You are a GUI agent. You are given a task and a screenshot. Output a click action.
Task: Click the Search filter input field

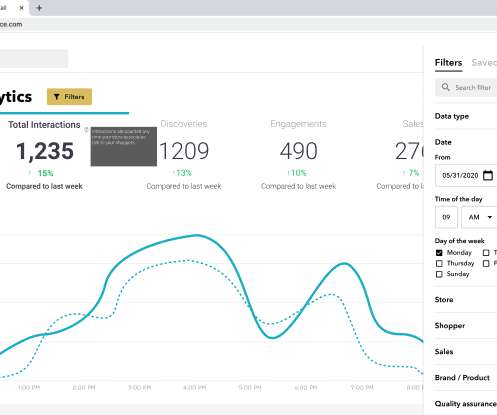466,87
